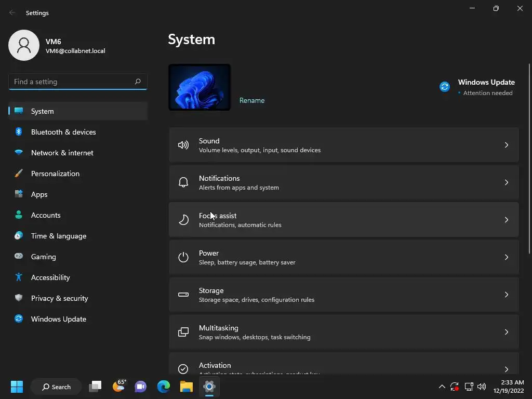Click the search magnifier in Find a setting
Screen dimensions: 532x399
tap(137, 82)
